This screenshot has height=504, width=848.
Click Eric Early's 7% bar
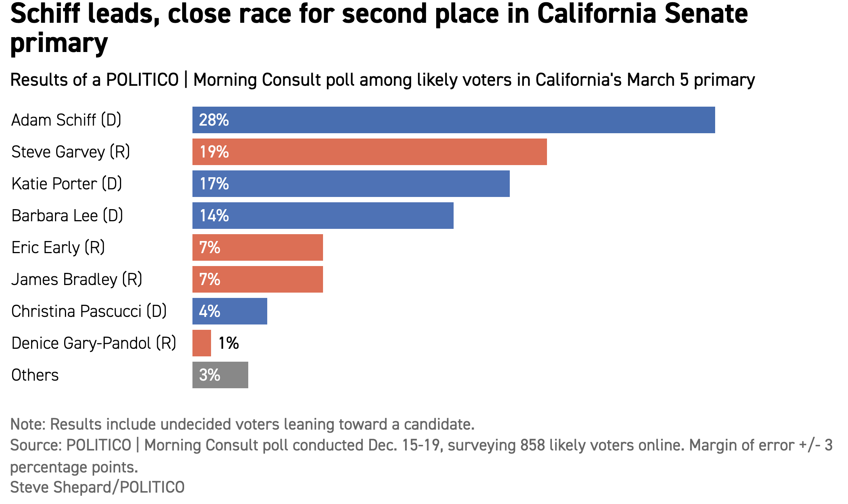pos(257,247)
